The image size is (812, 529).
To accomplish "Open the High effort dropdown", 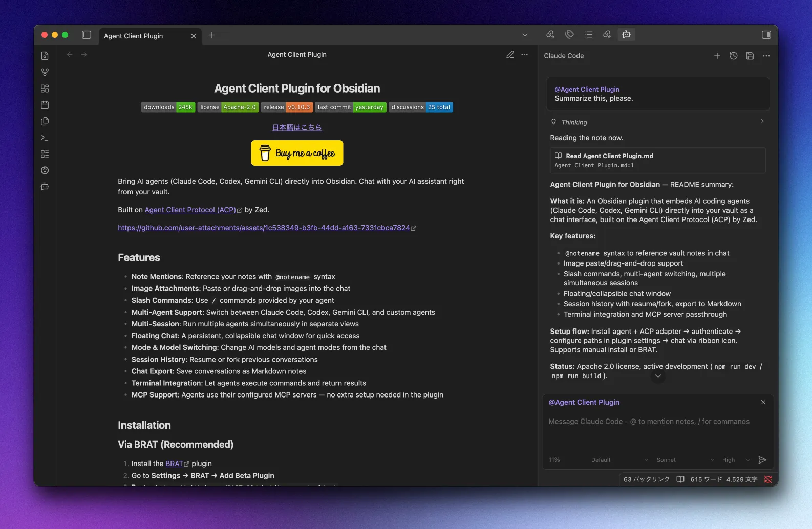I will [736, 460].
